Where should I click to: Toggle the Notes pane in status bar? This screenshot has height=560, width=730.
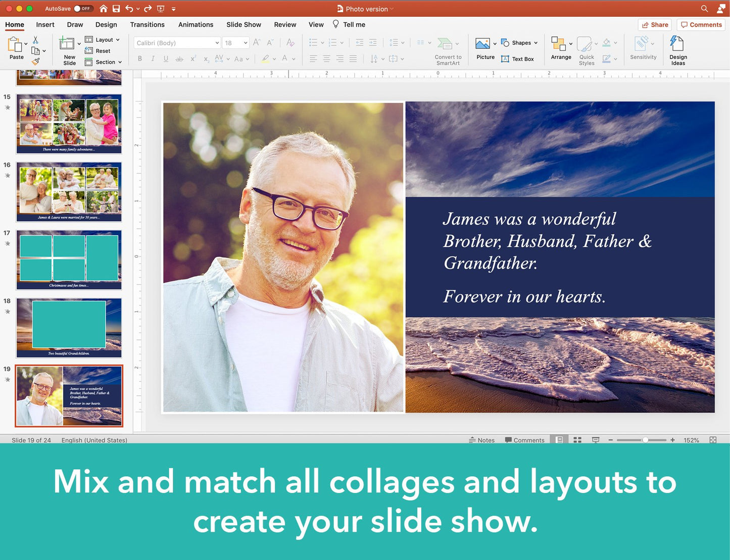click(x=482, y=440)
